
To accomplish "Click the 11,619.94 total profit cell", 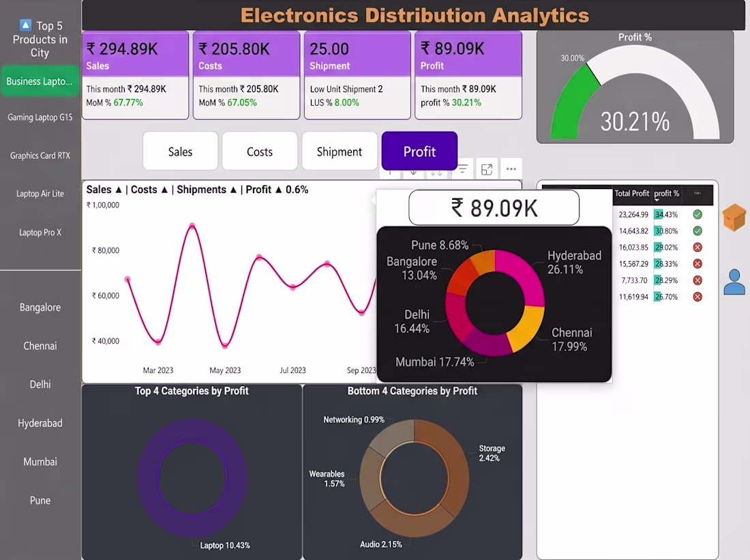I will (x=633, y=297).
